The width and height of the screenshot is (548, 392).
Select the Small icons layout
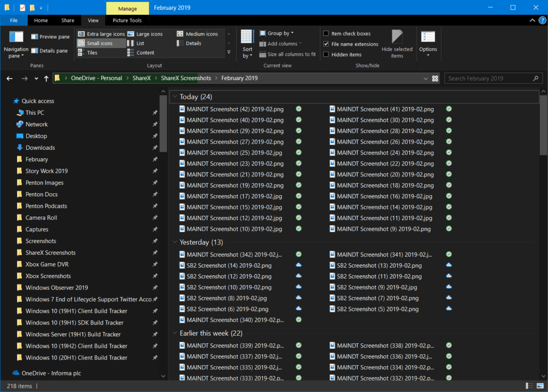point(100,43)
